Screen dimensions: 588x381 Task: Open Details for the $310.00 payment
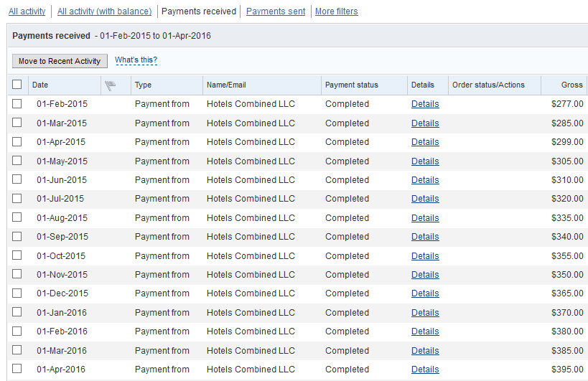click(425, 180)
